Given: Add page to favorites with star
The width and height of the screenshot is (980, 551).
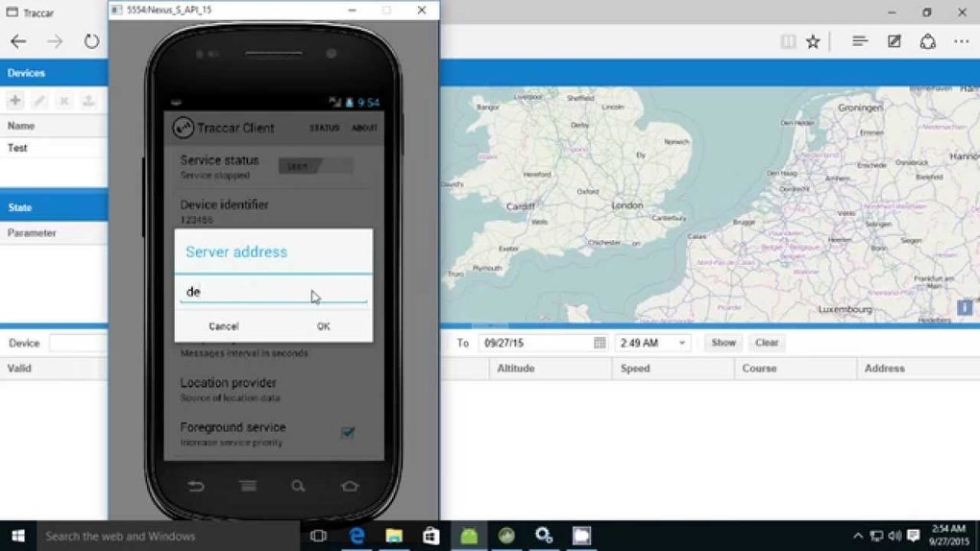Looking at the screenshot, I should (x=813, y=42).
